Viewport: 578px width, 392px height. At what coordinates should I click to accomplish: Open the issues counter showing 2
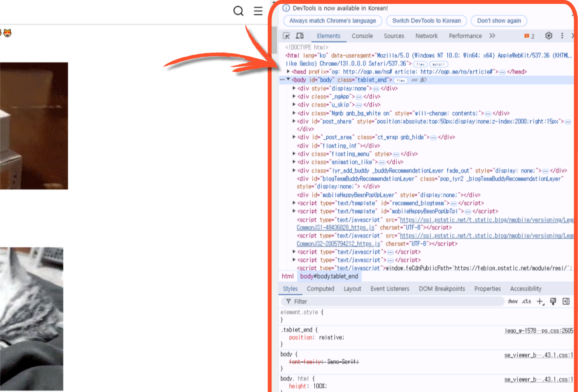529,36
